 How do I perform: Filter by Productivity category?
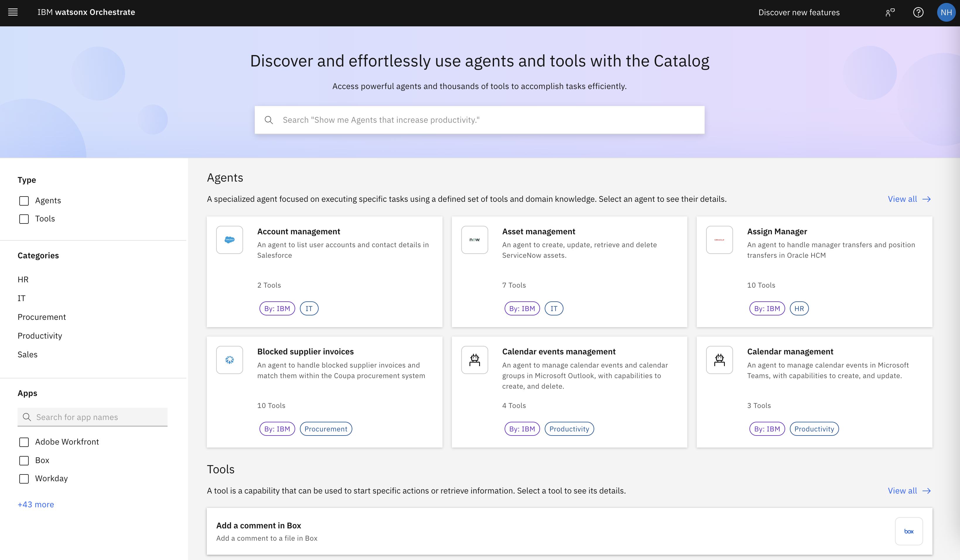(x=40, y=336)
